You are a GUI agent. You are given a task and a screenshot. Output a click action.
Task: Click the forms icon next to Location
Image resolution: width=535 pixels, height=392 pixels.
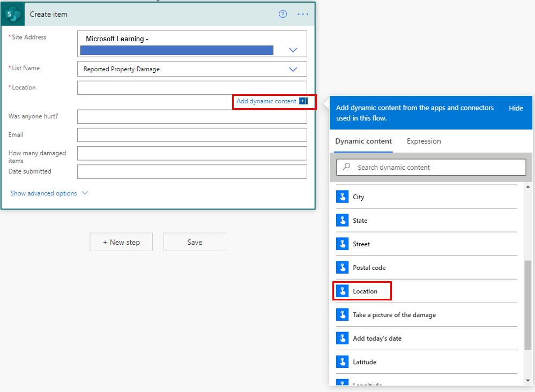342,291
